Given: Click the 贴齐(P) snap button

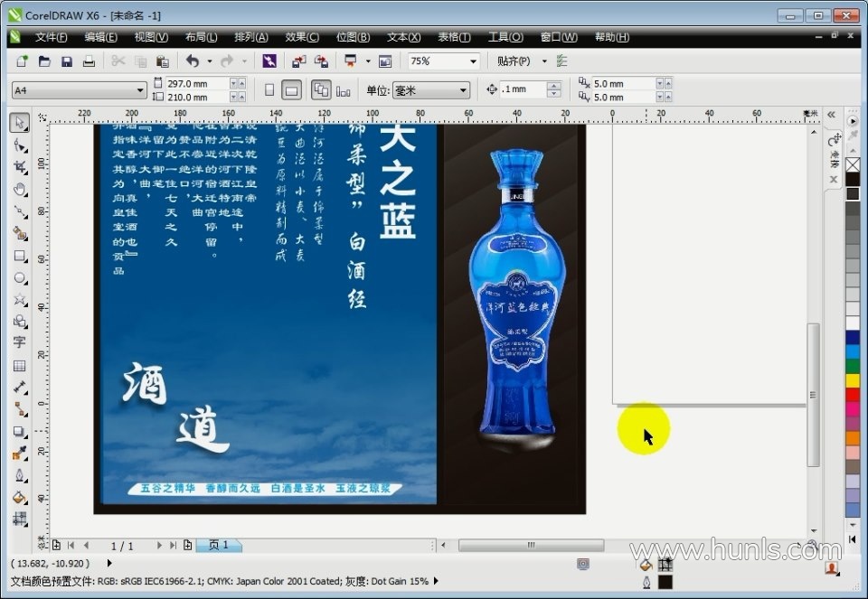Looking at the screenshot, I should 514,61.
